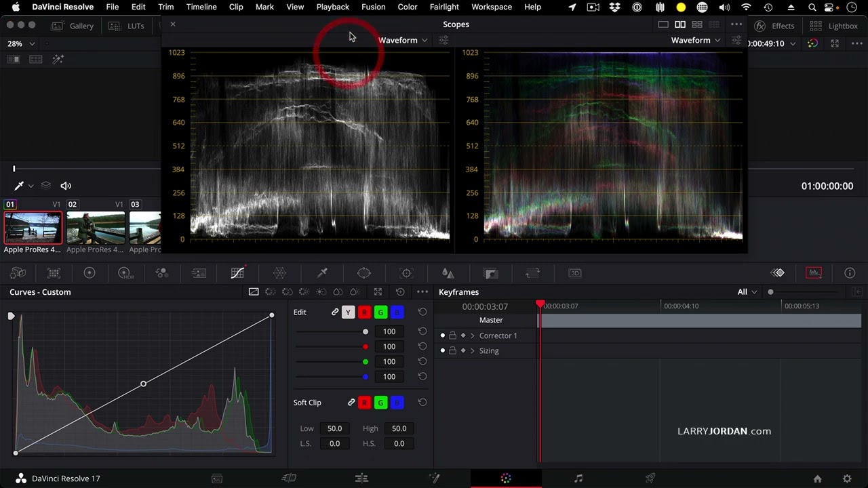
Task: Open the RGB Mixer palette
Action: click(x=161, y=273)
